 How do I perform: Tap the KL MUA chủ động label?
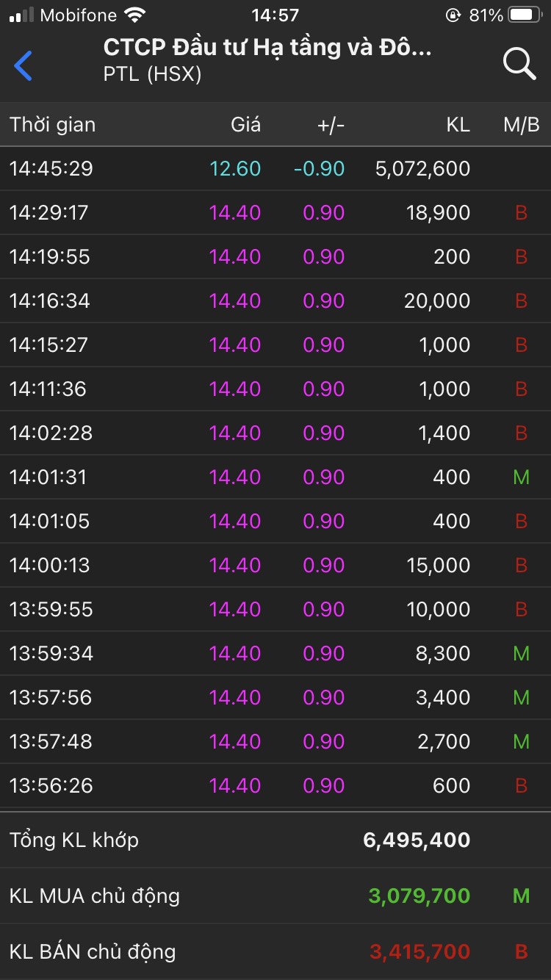95,896
